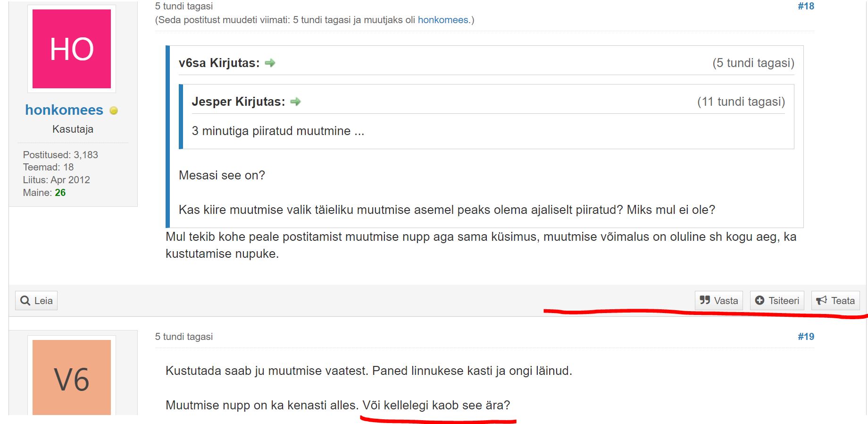Open honkomees profile link under avatar

[x=64, y=110]
